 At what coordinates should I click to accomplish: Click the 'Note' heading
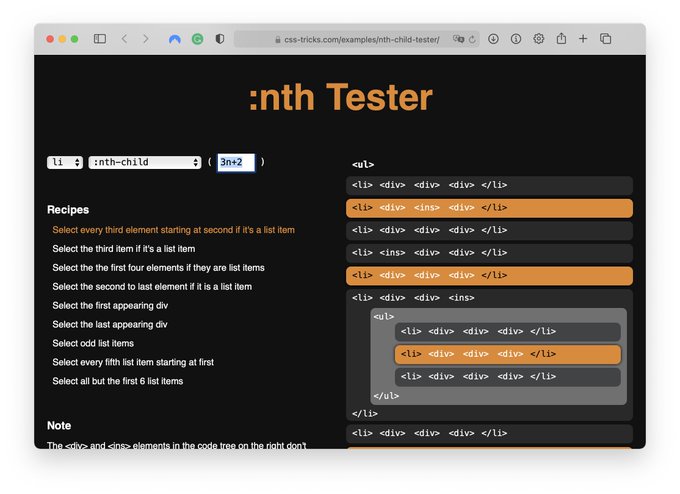59,425
